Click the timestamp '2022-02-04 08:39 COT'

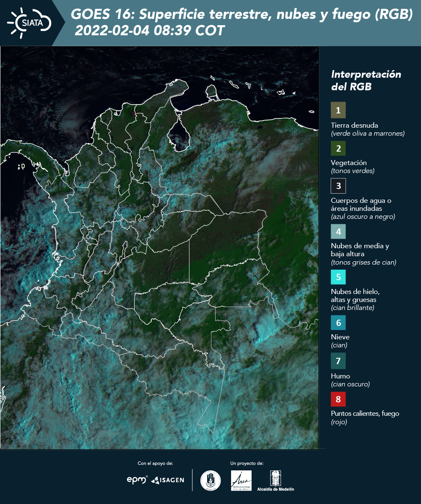pyautogui.click(x=150, y=31)
